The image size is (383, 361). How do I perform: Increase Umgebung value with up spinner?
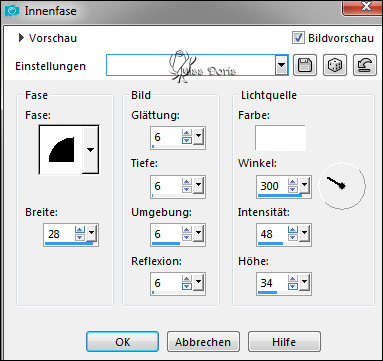pyautogui.click(x=187, y=230)
